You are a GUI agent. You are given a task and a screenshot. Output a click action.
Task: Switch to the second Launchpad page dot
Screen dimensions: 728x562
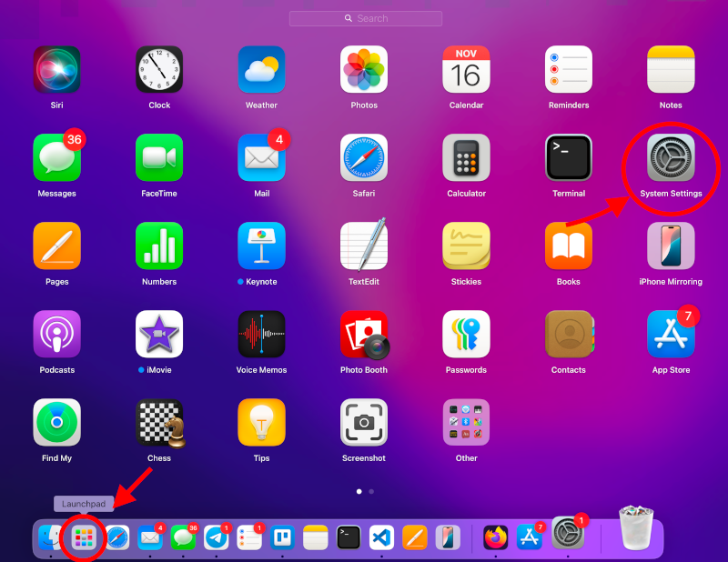(371, 491)
